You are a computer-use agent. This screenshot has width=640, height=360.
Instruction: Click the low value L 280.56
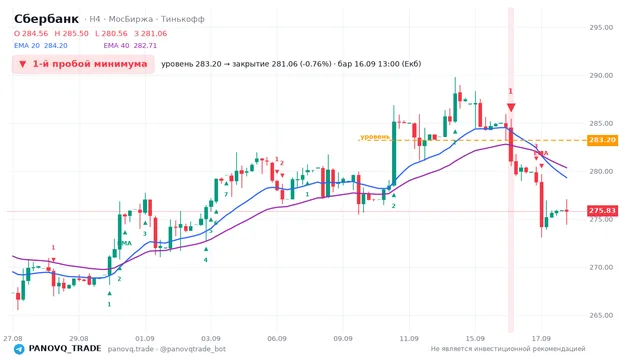coord(111,33)
